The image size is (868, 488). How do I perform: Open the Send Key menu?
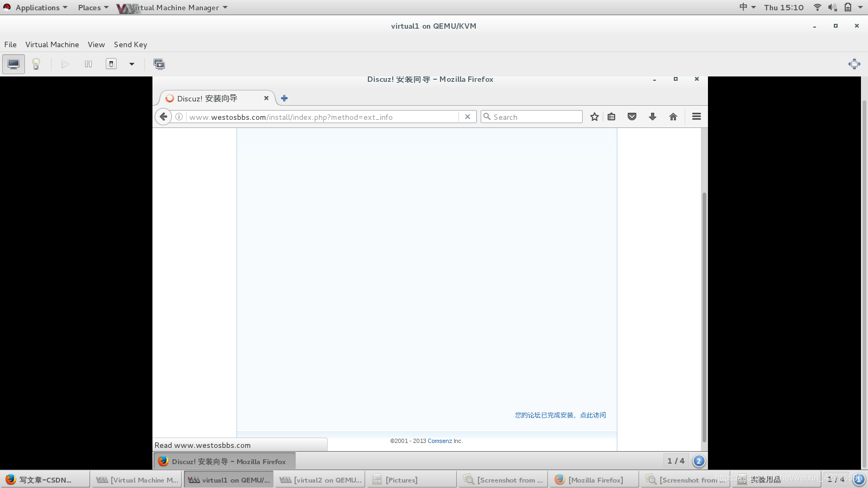tap(130, 44)
